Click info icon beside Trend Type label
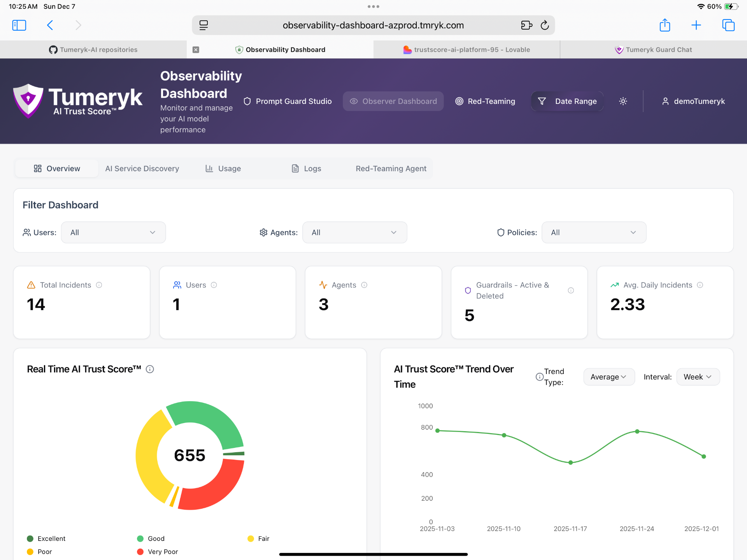The width and height of the screenshot is (747, 560). click(539, 377)
